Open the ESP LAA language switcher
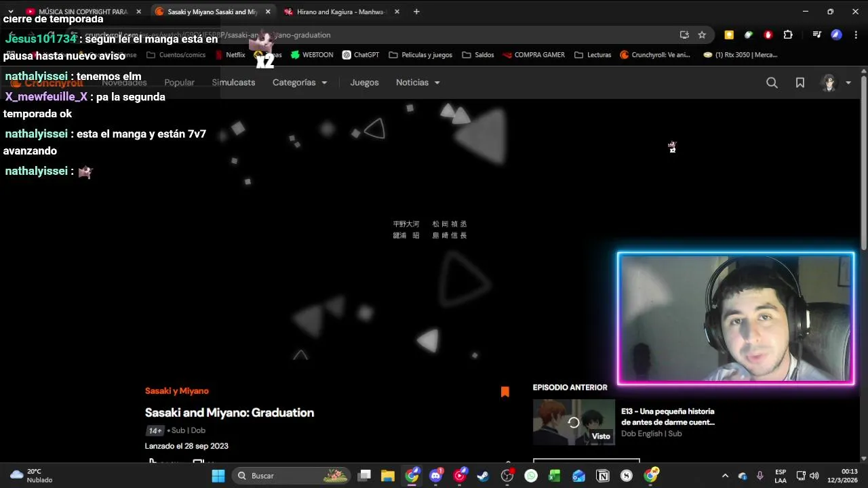 click(781, 476)
